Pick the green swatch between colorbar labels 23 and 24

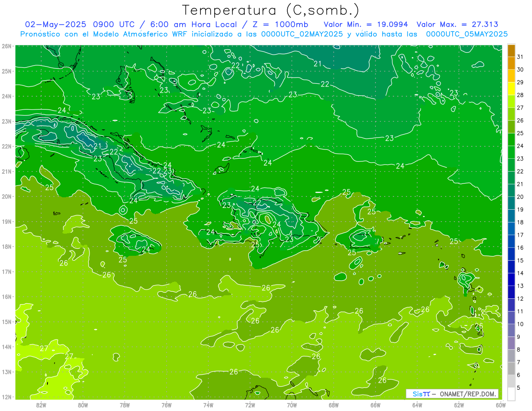511,152
